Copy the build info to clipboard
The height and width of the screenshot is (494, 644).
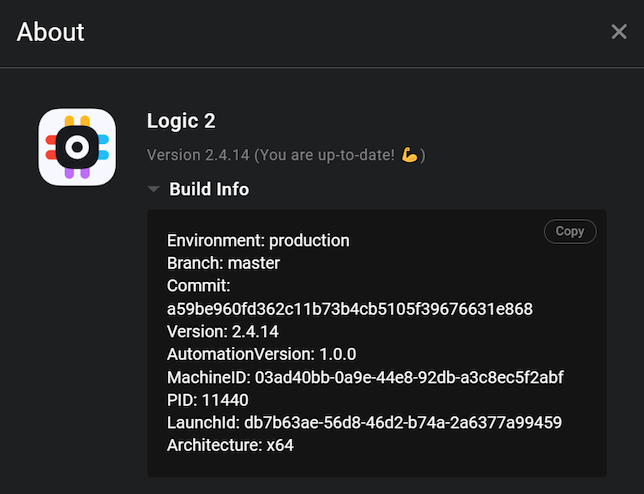(x=570, y=231)
